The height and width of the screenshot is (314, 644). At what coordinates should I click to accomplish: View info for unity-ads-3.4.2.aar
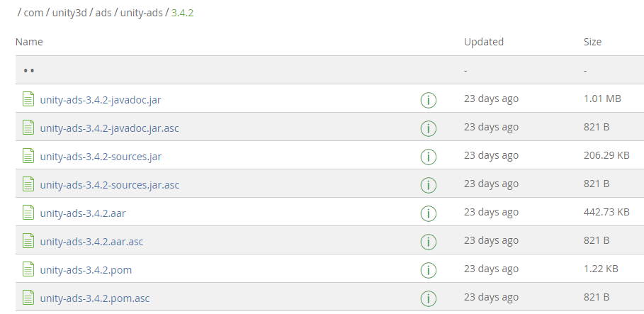[428, 213]
